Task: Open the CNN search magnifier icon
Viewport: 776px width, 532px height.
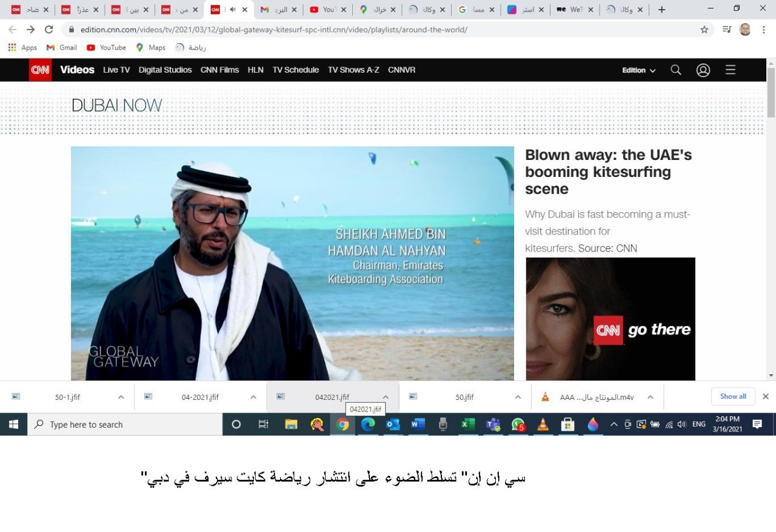Action: coord(676,70)
